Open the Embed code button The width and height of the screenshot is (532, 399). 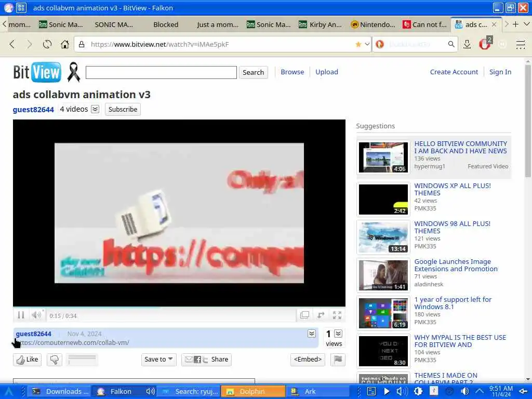coord(308,360)
